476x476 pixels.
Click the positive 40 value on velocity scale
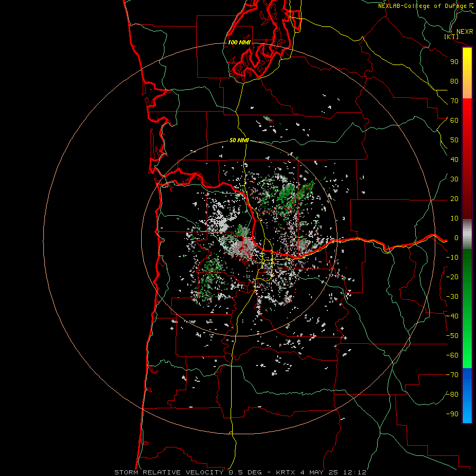point(454,160)
